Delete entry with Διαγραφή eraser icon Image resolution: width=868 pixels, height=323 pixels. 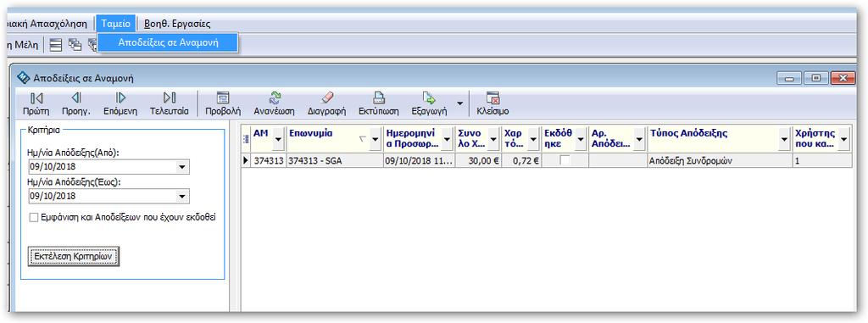point(326,98)
